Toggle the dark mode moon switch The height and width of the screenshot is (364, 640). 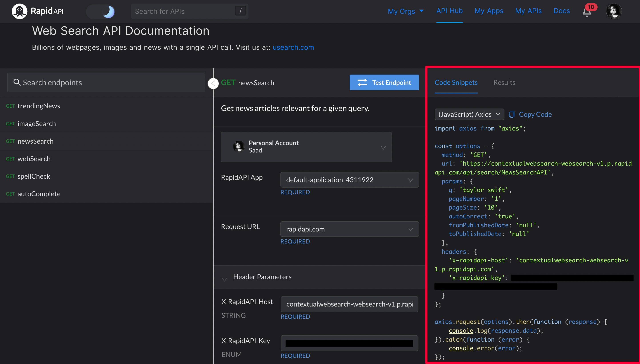click(101, 12)
